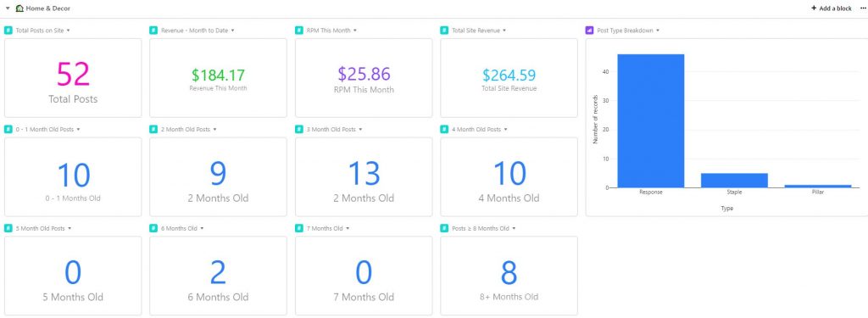Select the $184.17 Revenue This Month card
The height and width of the screenshot is (318, 868).
(218, 78)
